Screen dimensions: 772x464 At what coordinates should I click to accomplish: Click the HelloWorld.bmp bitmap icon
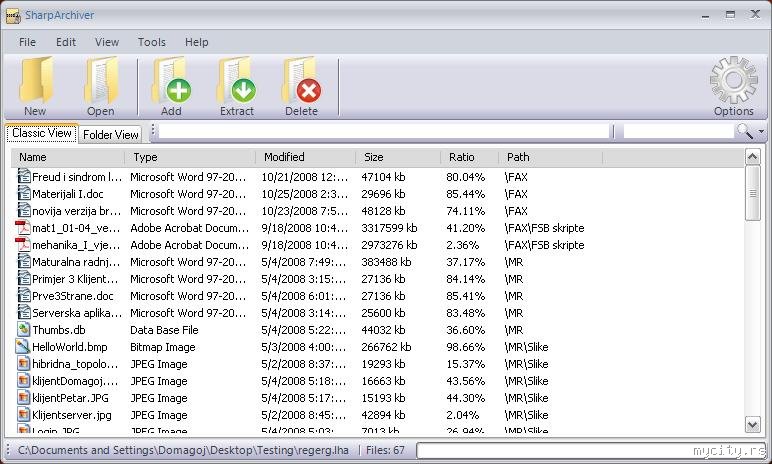pyautogui.click(x=23, y=347)
